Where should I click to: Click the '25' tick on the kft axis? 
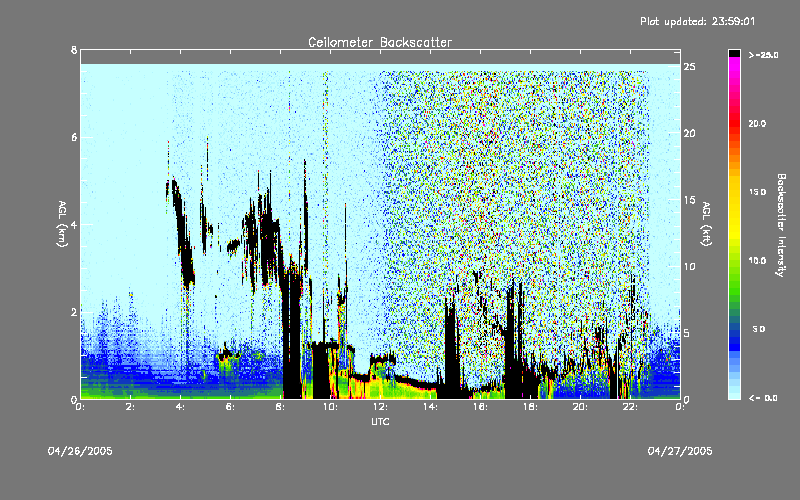tap(690, 67)
